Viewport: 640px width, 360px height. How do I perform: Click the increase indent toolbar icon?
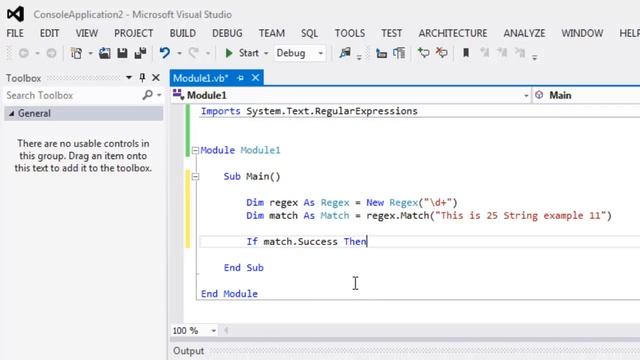coord(399,53)
